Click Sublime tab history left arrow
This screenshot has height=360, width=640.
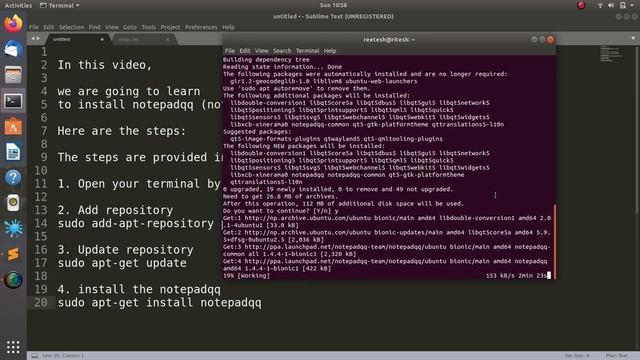point(33,39)
